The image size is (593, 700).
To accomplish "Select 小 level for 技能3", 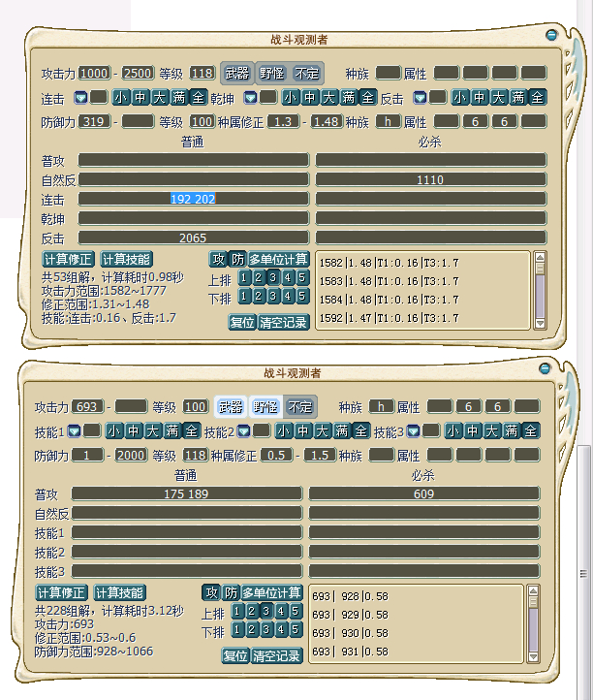I will pyautogui.click(x=453, y=430).
